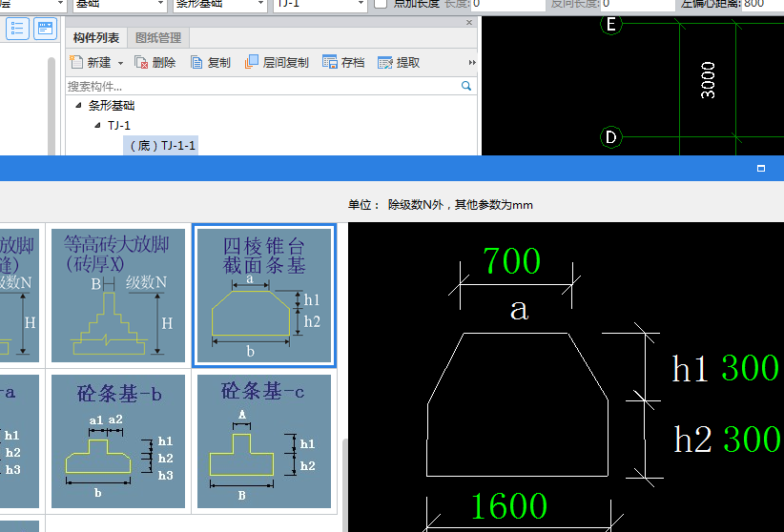Click the 删除 delete button
The height and width of the screenshot is (532, 784).
pyautogui.click(x=155, y=63)
